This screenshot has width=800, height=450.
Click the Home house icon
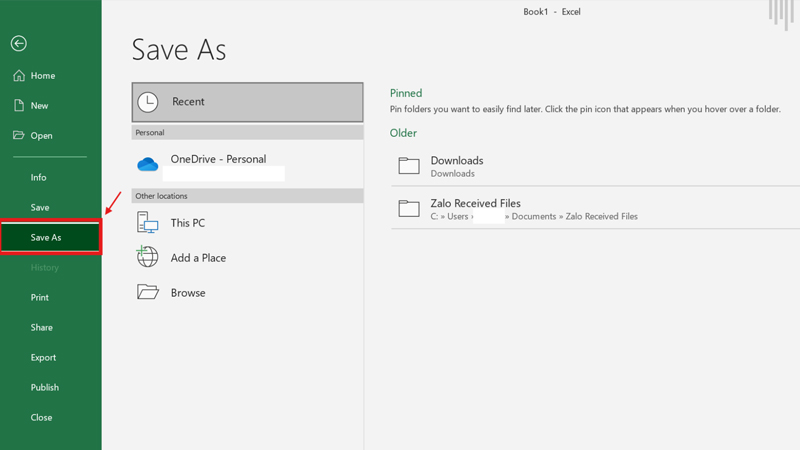click(18, 76)
